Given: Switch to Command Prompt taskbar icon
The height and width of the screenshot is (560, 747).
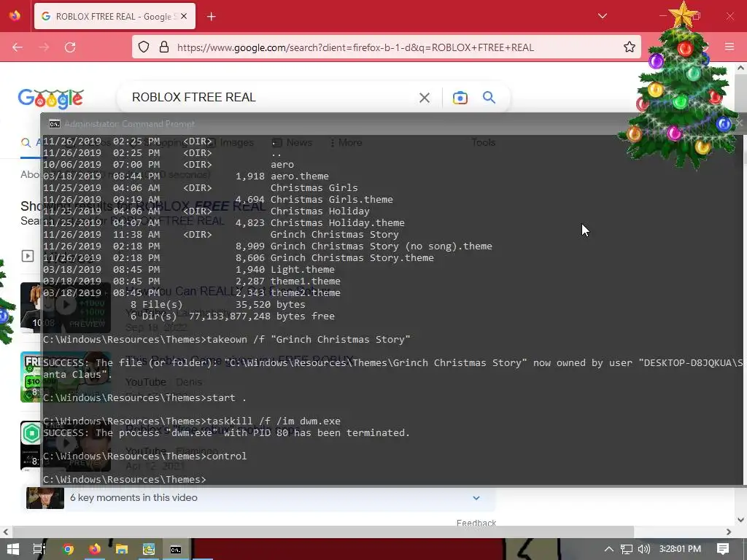Looking at the screenshot, I should tap(176, 549).
